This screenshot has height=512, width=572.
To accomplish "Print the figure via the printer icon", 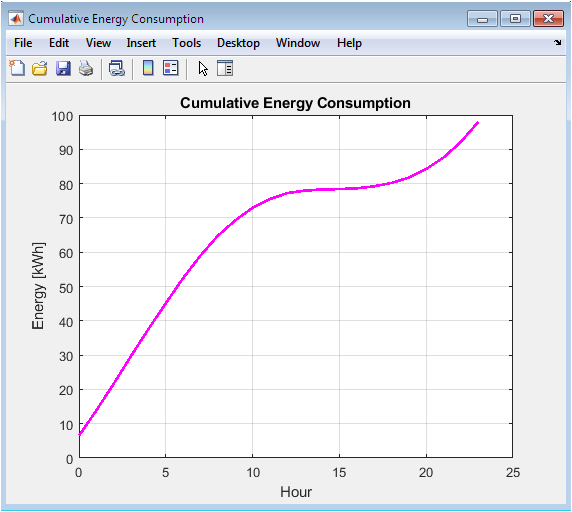I will coord(86,68).
